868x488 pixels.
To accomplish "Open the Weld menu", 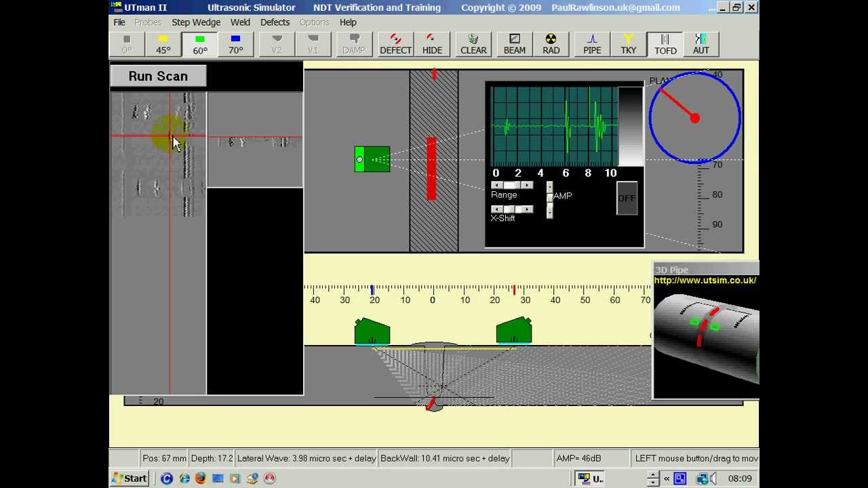I will pyautogui.click(x=240, y=22).
